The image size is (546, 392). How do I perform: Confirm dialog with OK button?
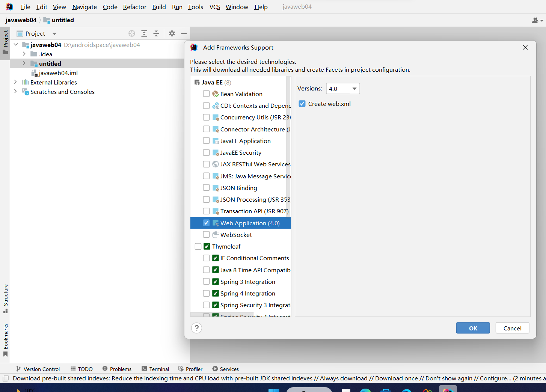[x=473, y=328]
